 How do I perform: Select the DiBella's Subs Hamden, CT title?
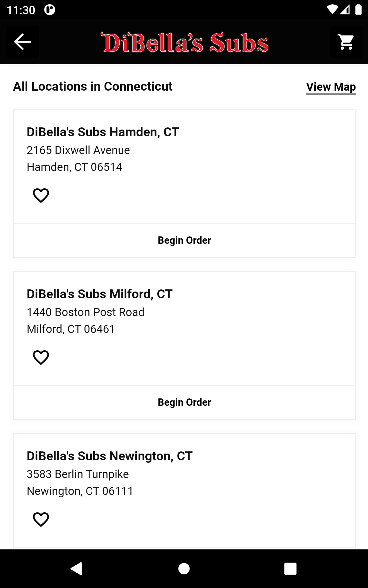(103, 132)
